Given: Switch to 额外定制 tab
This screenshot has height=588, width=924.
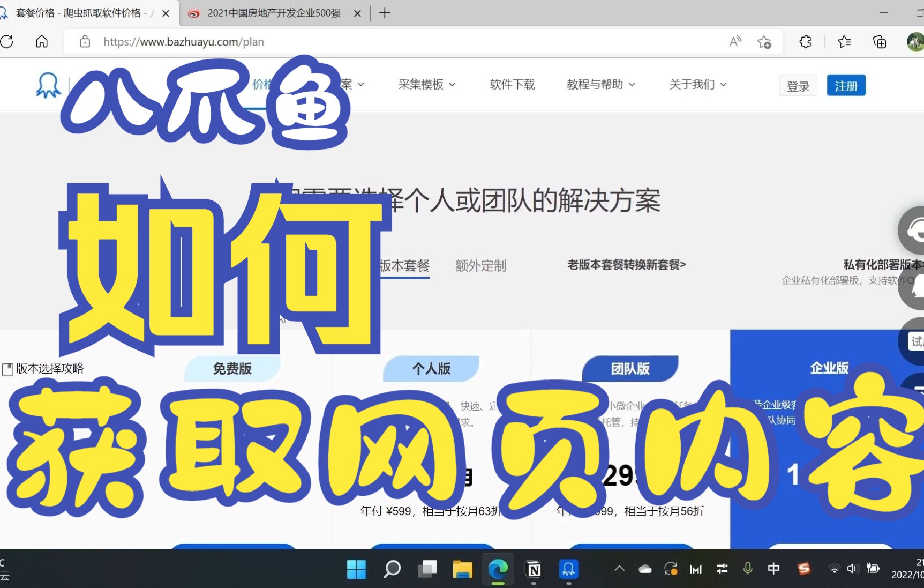Looking at the screenshot, I should (x=480, y=265).
